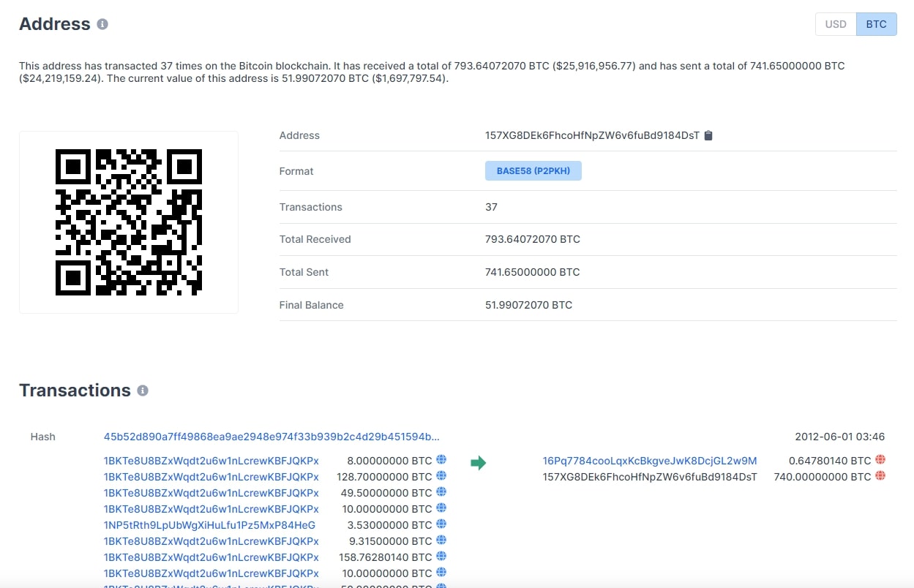Click globe icon next to 158.76280140 BTC
The width and height of the screenshot is (914, 588).
(x=441, y=557)
